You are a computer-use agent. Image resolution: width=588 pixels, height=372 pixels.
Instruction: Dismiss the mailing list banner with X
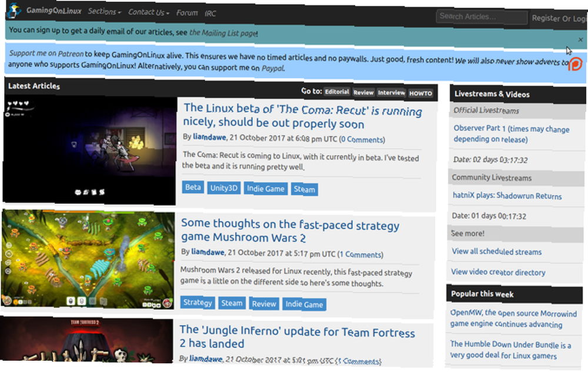point(580,39)
